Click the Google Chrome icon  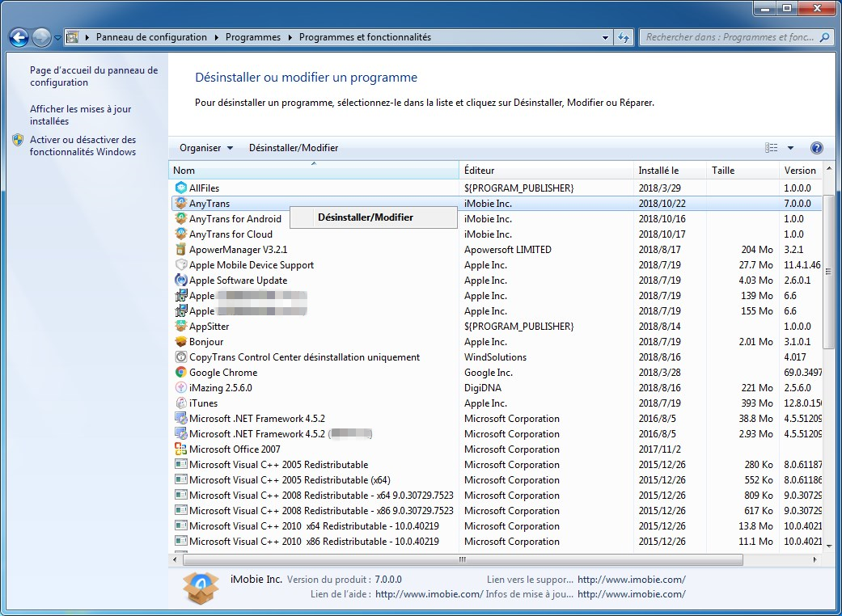(x=181, y=373)
